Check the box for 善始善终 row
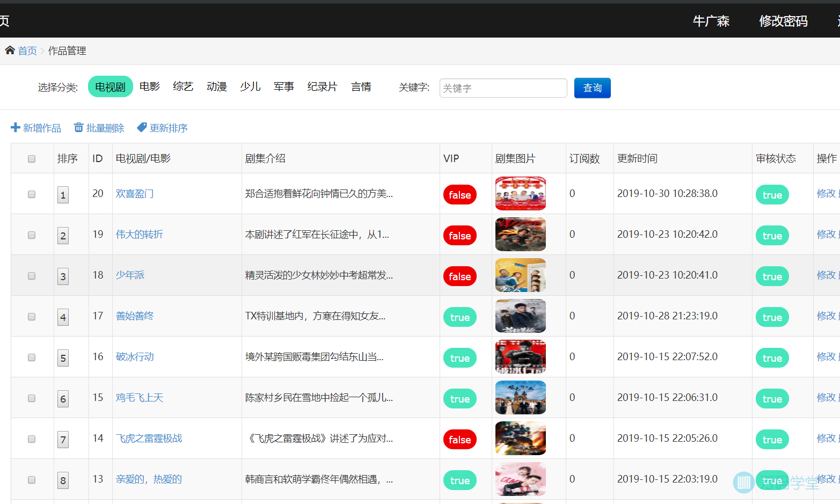The image size is (840, 504). click(32, 317)
